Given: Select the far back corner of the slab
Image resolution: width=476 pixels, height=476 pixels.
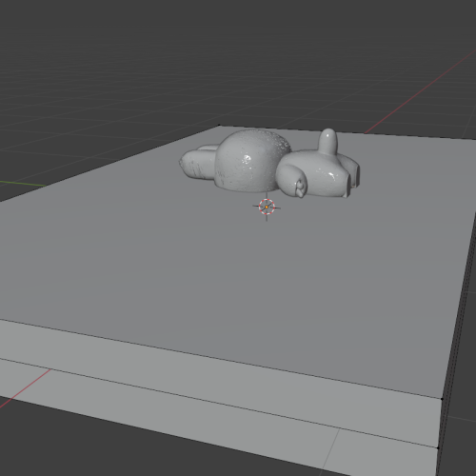Looking at the screenshot, I should (x=219, y=126).
